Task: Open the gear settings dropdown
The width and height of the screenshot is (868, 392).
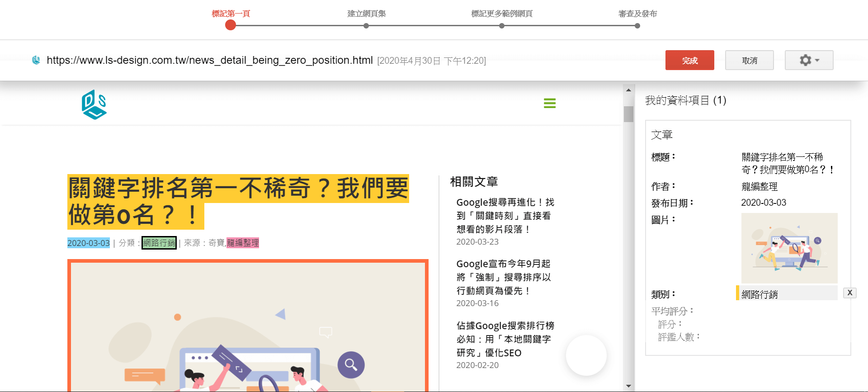Action: click(809, 60)
